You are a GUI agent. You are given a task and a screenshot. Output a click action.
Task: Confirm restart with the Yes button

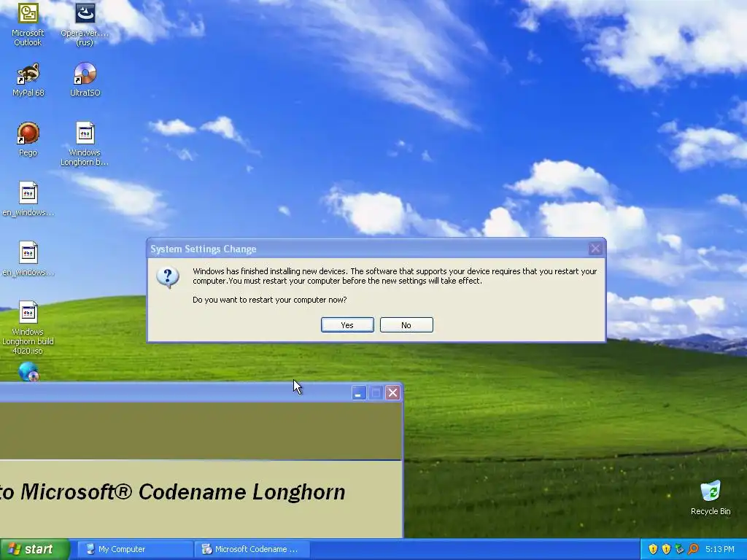click(347, 324)
